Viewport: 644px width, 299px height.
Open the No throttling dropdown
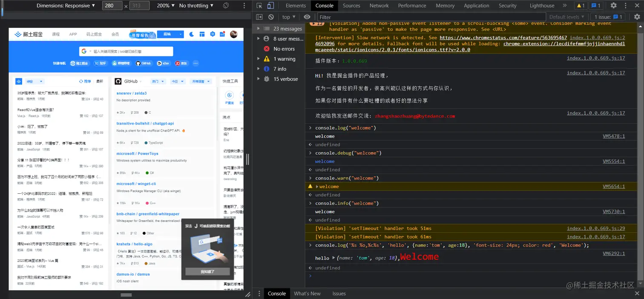[x=196, y=6]
